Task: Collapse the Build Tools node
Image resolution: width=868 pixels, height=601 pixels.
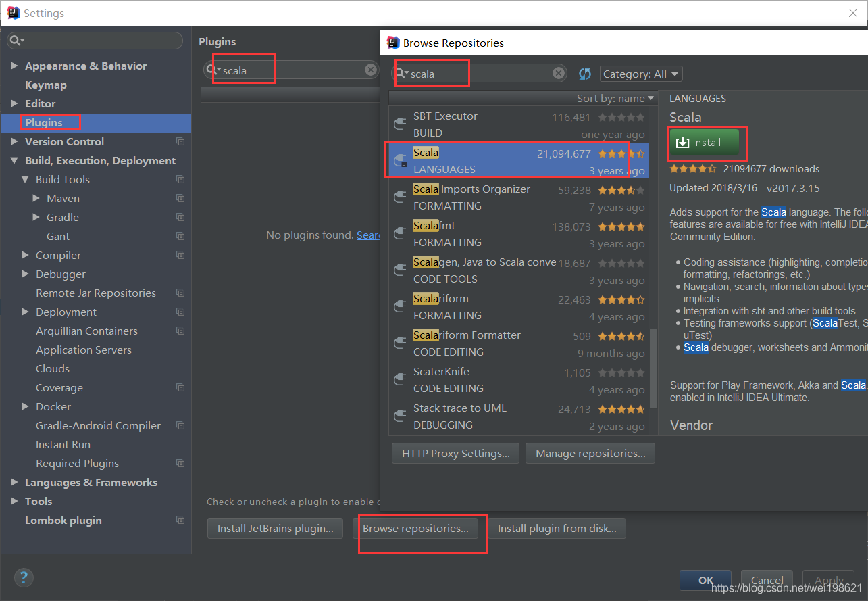Action: pyautogui.click(x=25, y=180)
